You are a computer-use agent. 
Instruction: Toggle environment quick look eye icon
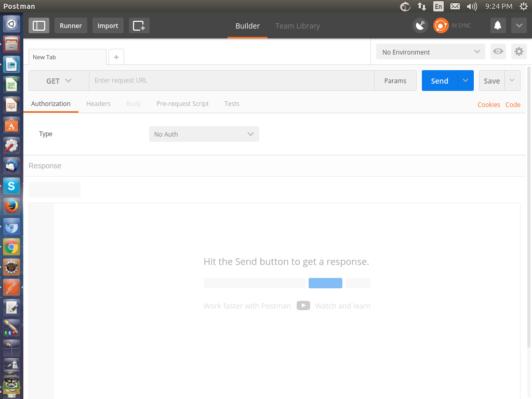(498, 51)
